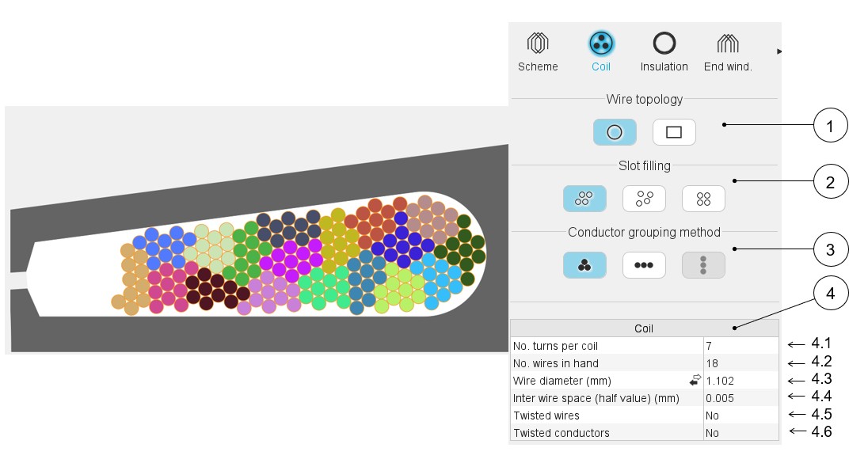Select hexagonal compact slot filling
This screenshot has width=868, height=463.
pos(584,199)
